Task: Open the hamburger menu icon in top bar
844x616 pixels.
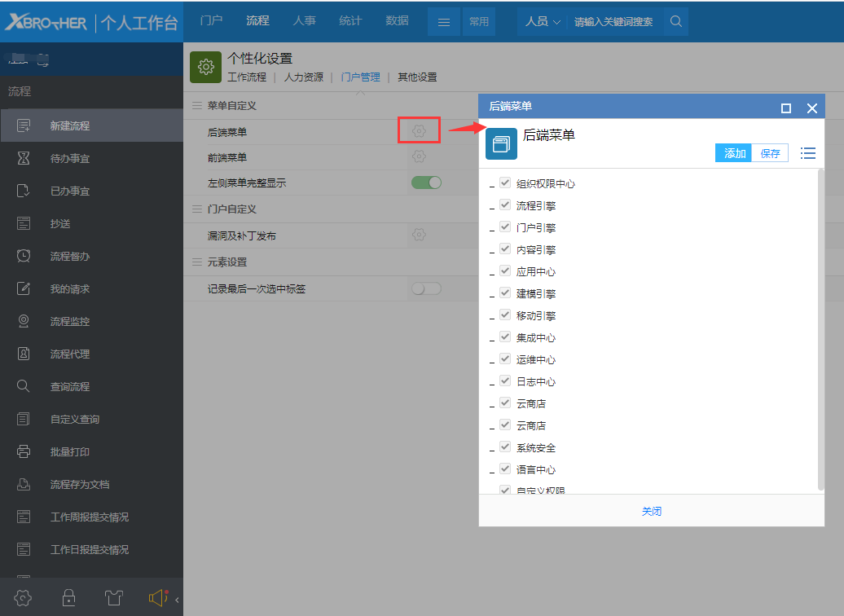Action: 444,22
